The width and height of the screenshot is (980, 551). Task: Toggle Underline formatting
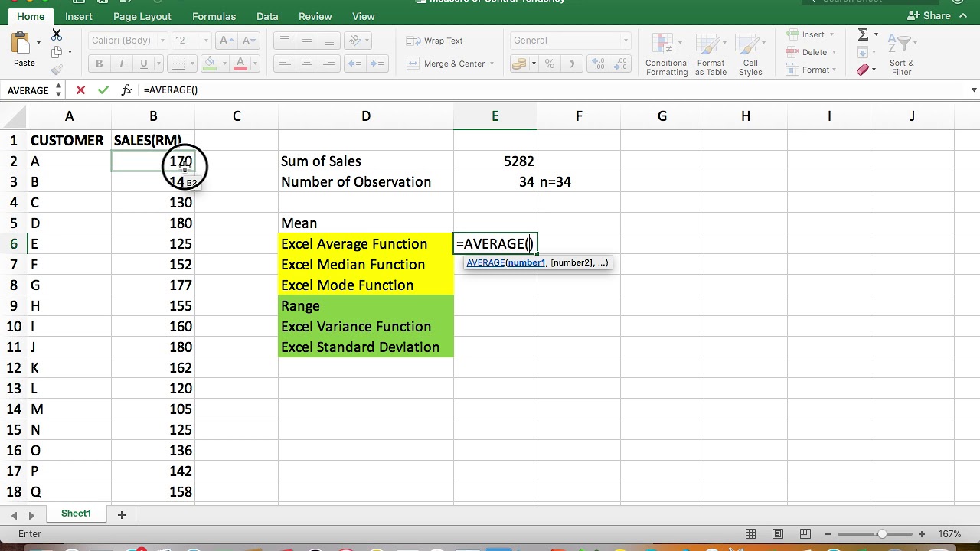143,64
